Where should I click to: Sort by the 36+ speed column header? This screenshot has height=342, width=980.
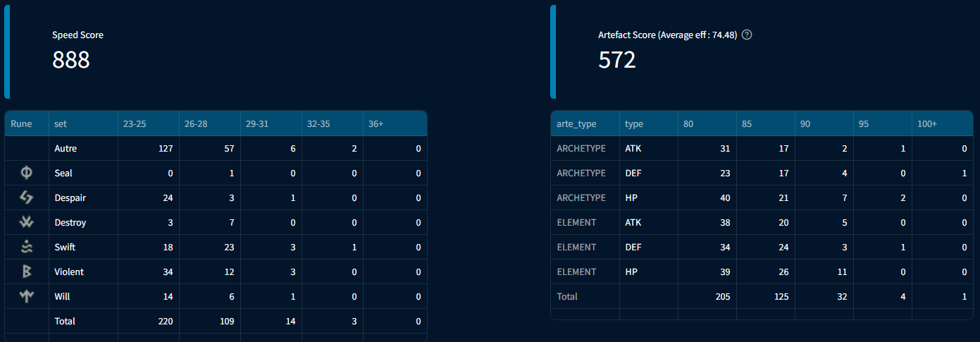tap(376, 123)
